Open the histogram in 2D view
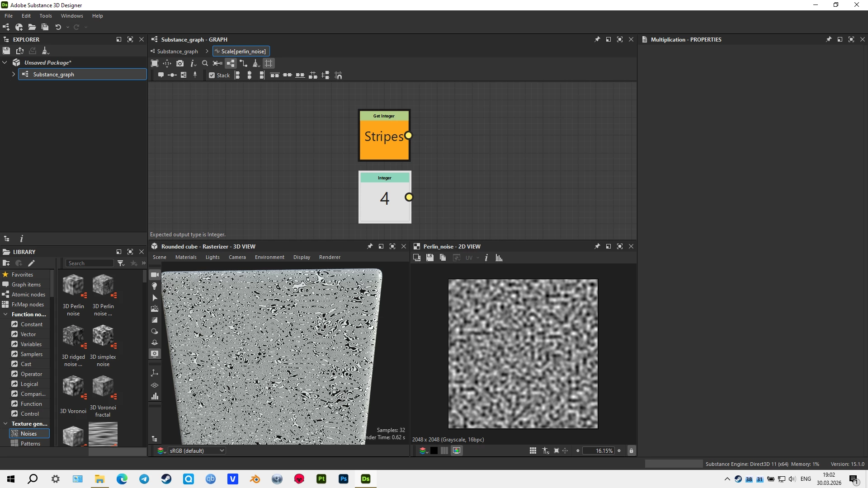The height and width of the screenshot is (488, 868). pyautogui.click(x=499, y=258)
